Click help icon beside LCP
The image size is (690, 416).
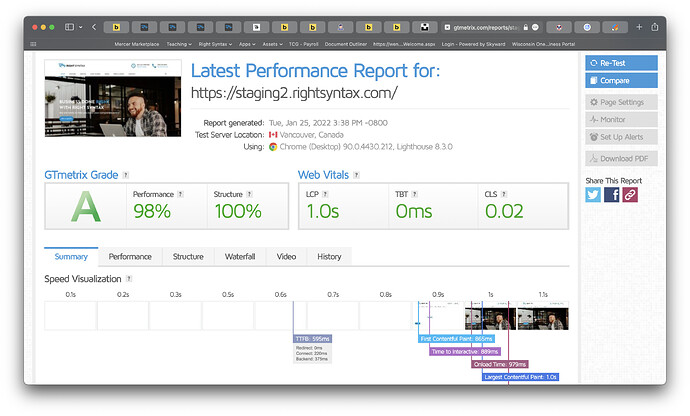point(325,194)
